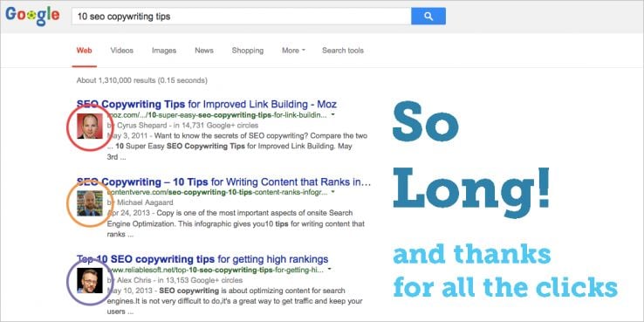Open the Writing Content that Ranks result
644x322 pixels.
click(224, 182)
